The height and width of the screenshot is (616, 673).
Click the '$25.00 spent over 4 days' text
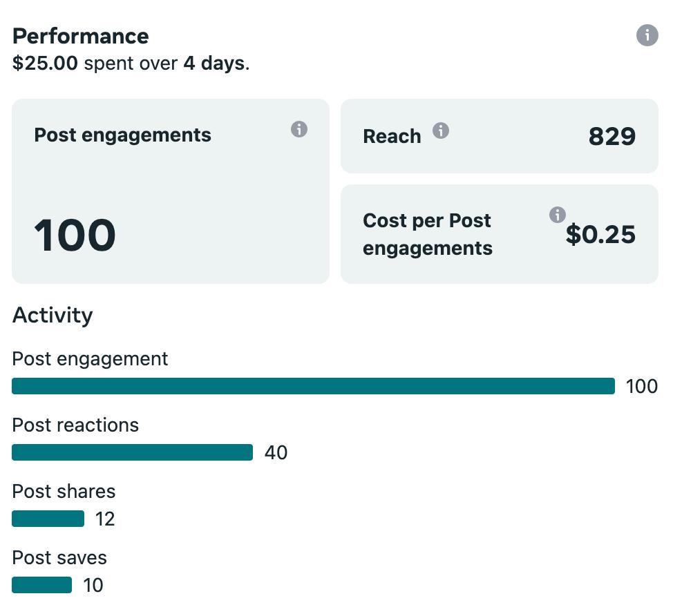pyautogui.click(x=131, y=64)
